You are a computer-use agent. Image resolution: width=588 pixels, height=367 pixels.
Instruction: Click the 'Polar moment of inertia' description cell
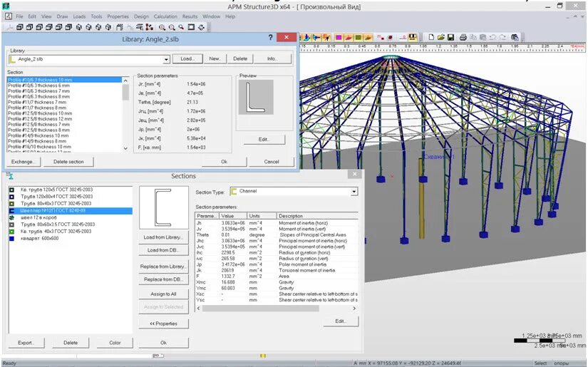coord(303,264)
